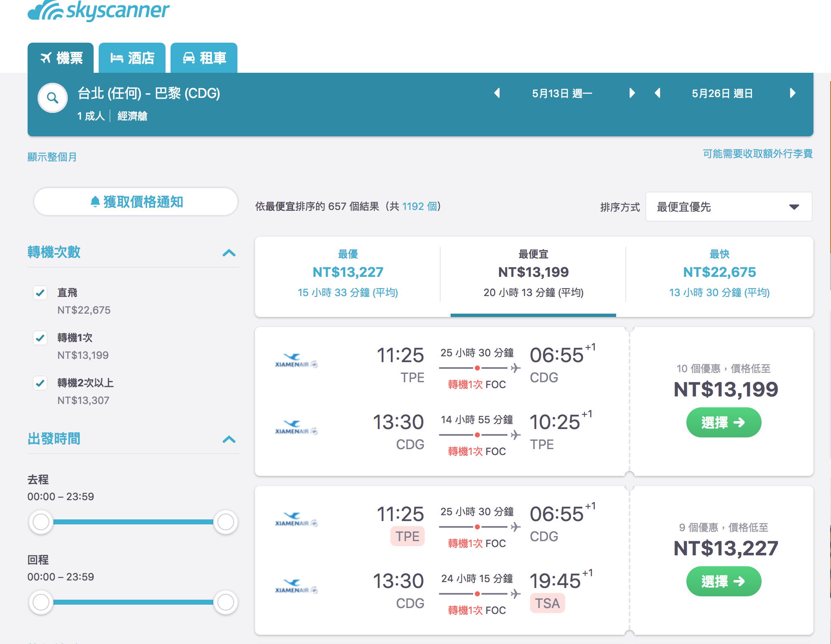Screen dimensions: 831x644
Task: Click NT$13,307 price under 轉機2次以上
Action: point(84,400)
